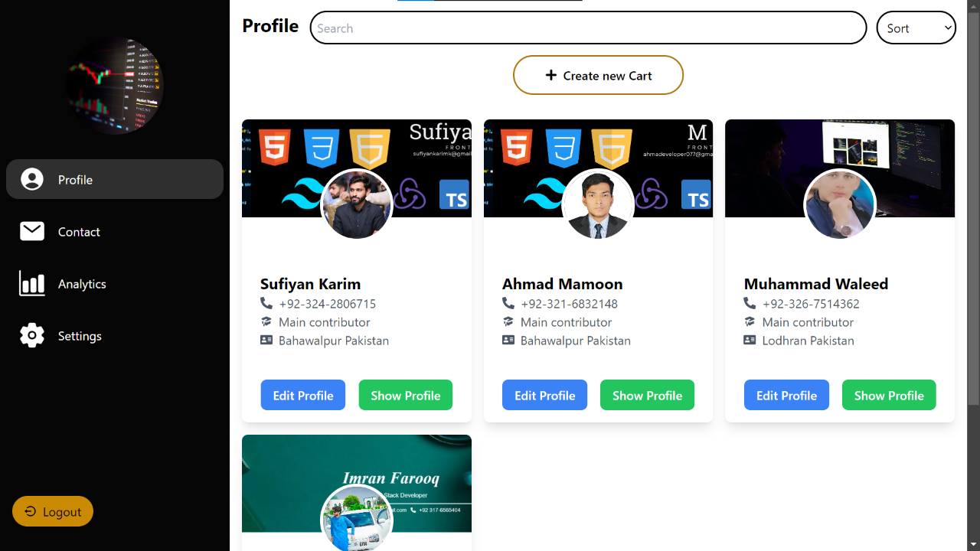
Task: Click phone icon on Muhammad Waleed card
Action: [750, 303]
